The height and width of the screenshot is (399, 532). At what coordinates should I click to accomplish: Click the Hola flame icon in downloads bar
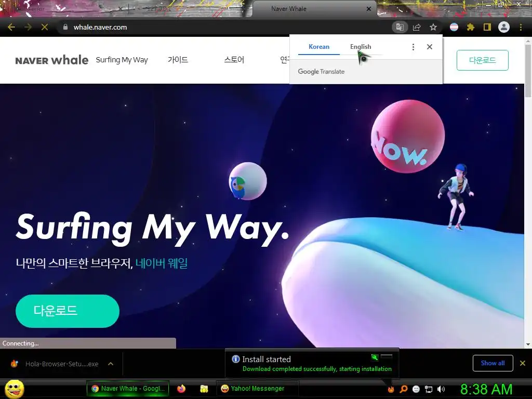tap(14, 364)
